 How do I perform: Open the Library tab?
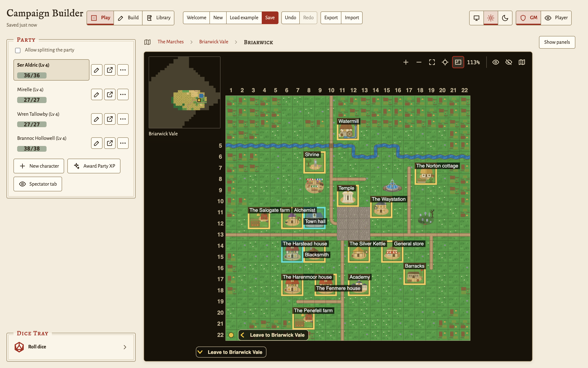tap(158, 18)
